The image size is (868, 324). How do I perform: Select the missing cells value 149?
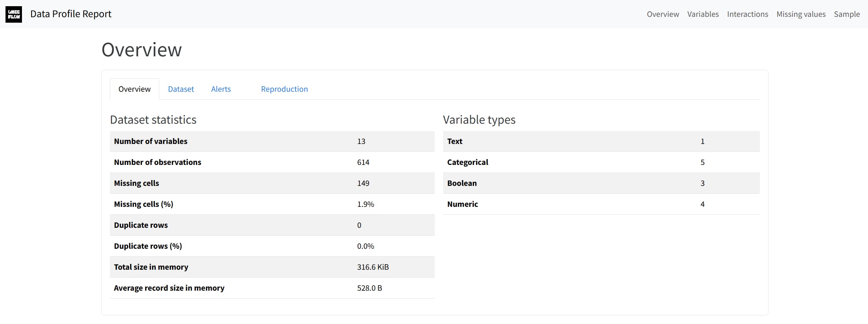pyautogui.click(x=363, y=183)
